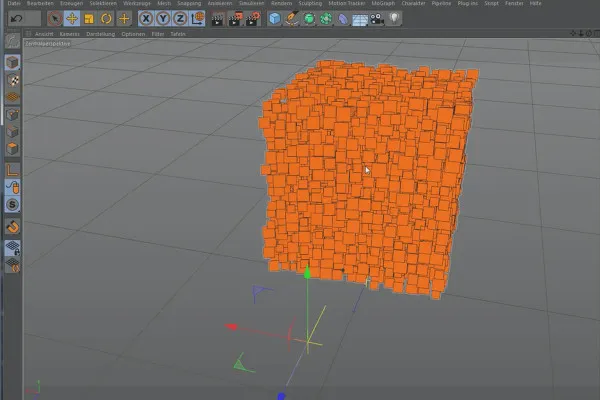Open the purple deformer objects icon
This screenshot has height=400, width=600.
click(x=343, y=18)
